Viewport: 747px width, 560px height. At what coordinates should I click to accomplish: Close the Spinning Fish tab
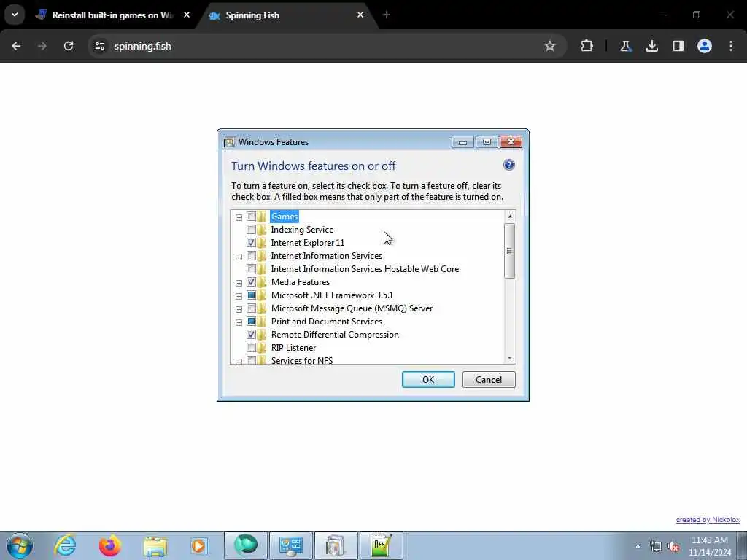(x=360, y=15)
